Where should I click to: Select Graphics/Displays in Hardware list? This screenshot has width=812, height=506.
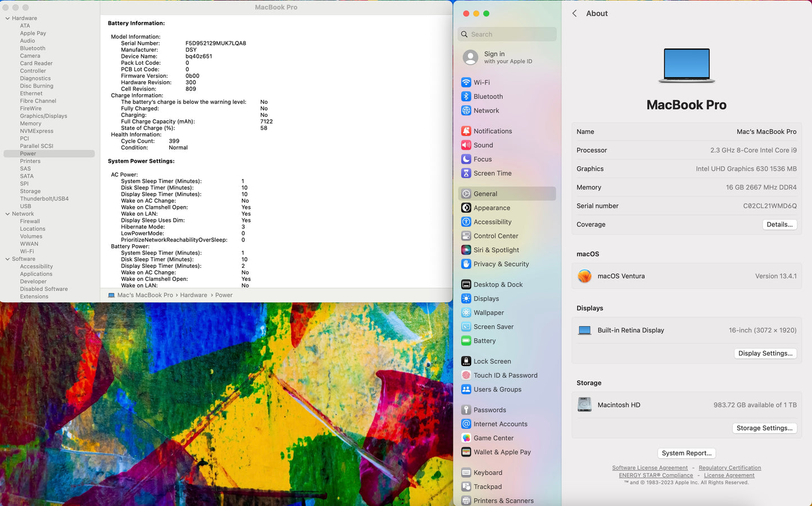pyautogui.click(x=43, y=116)
